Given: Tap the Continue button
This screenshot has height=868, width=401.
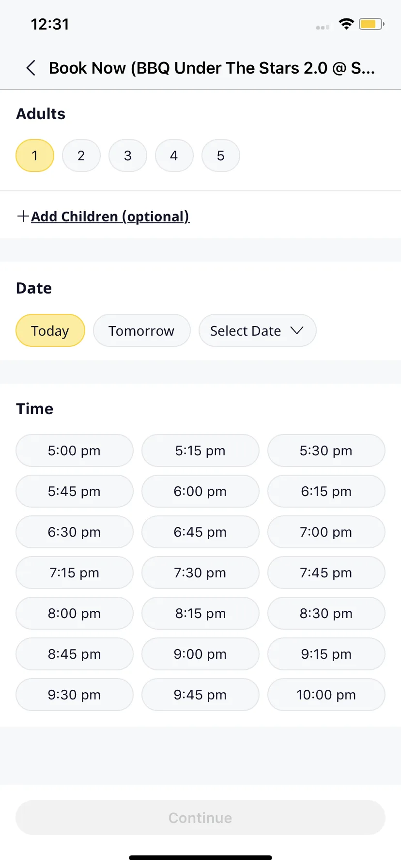Looking at the screenshot, I should tap(200, 818).
